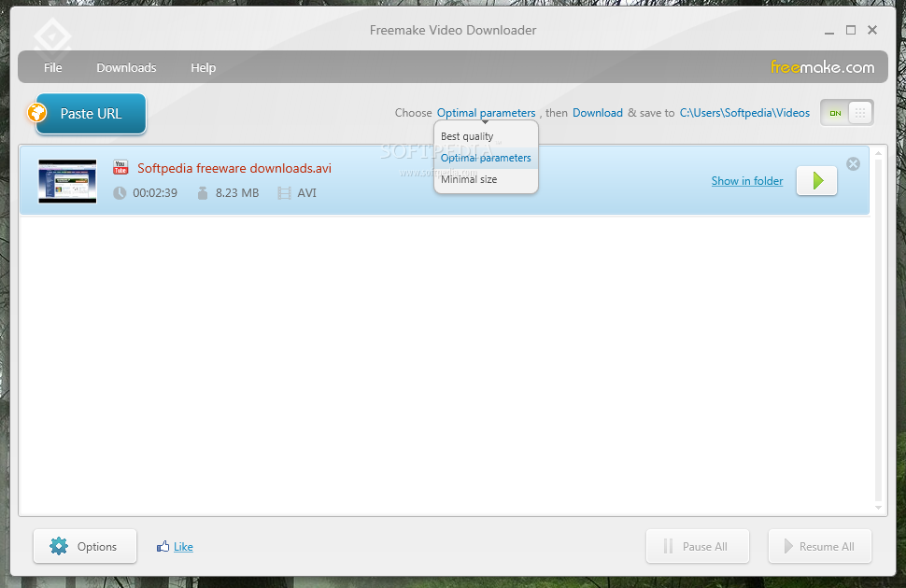
Task: Click the scrollbar up arrow in the list
Action: pos(878,154)
